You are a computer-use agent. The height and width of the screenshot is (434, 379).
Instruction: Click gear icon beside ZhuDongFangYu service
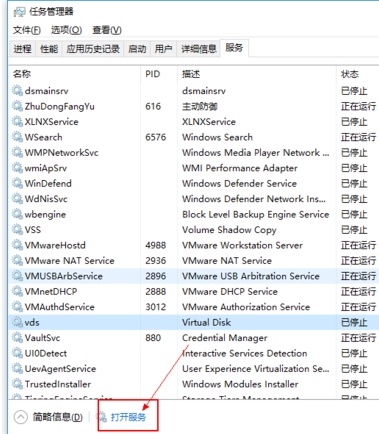click(x=17, y=106)
